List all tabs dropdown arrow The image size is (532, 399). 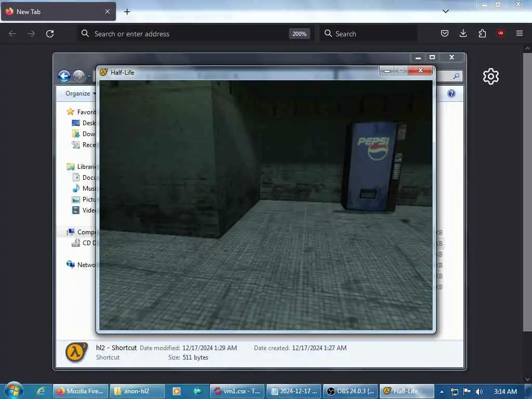446,11
